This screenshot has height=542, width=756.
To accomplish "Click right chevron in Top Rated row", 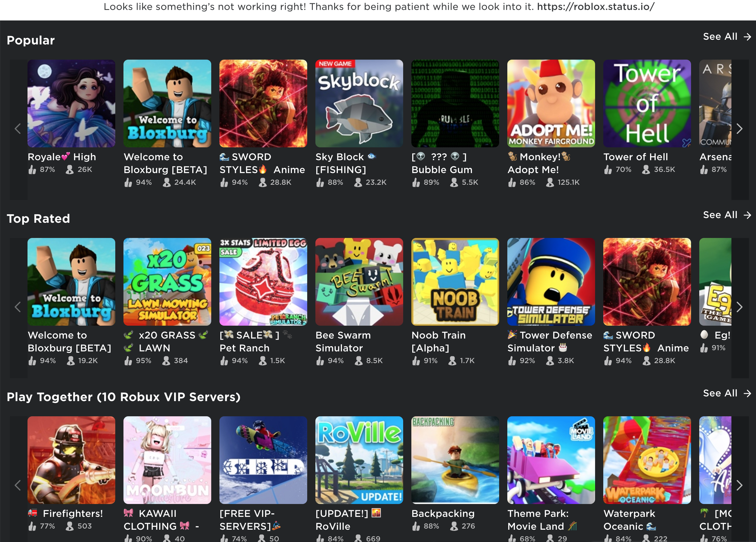I will (x=739, y=307).
